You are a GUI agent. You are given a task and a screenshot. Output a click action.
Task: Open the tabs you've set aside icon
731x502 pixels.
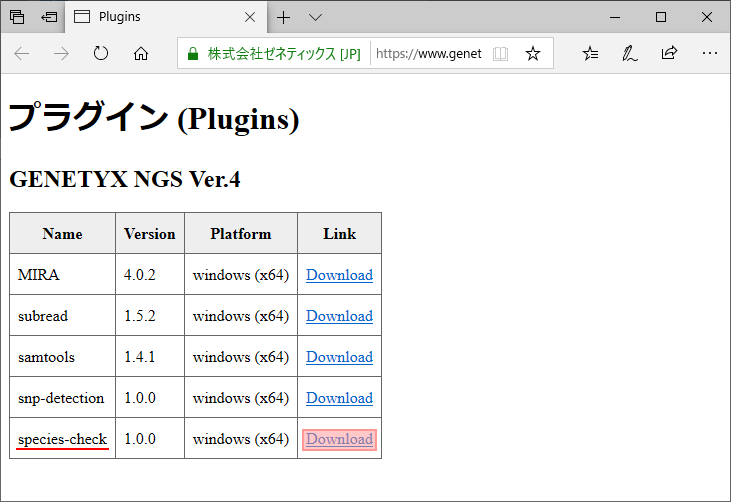click(x=17, y=17)
